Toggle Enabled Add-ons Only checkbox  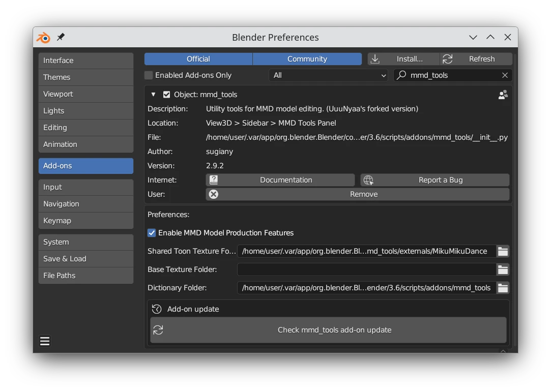pos(149,75)
